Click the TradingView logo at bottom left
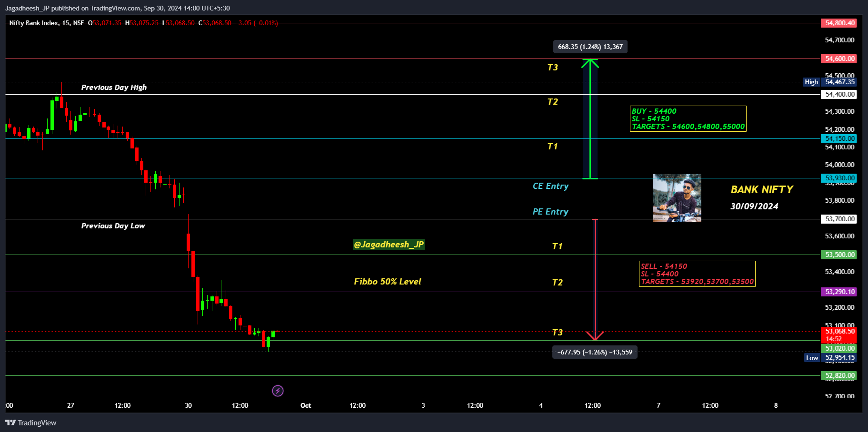Screen dimensions: 868x432 (x=31, y=422)
